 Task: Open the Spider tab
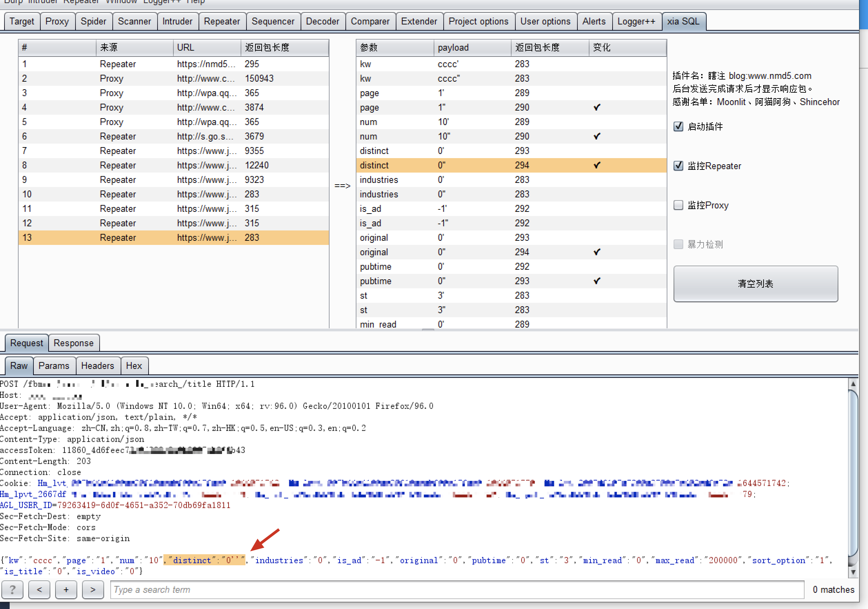tap(93, 22)
